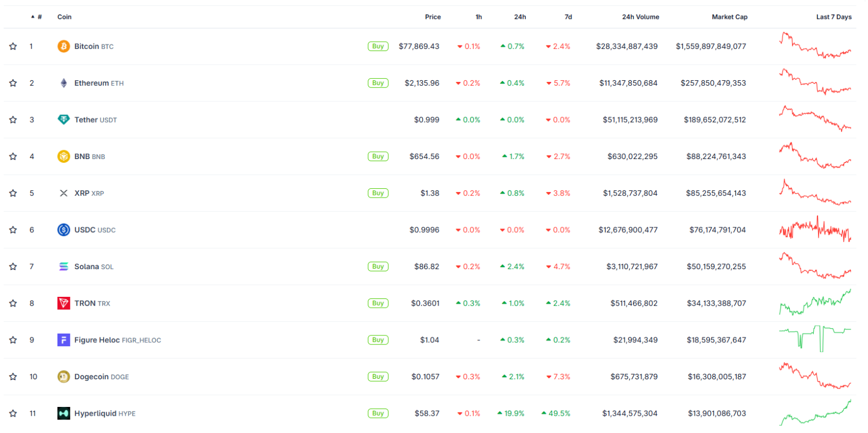The width and height of the screenshot is (868, 433).
Task: Sort by the 1h change column
Action: click(478, 17)
